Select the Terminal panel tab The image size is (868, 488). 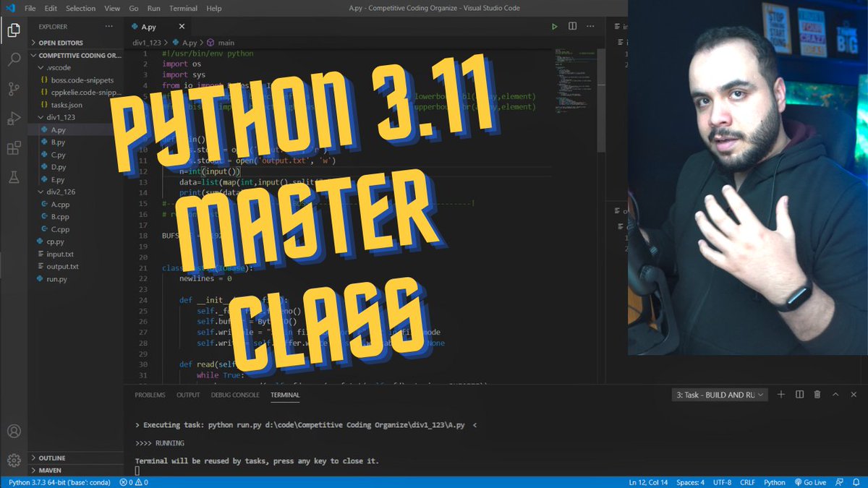pos(285,395)
